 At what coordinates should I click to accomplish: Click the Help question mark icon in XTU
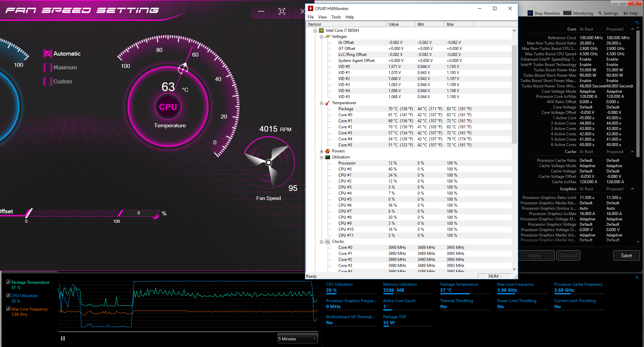coord(626,13)
